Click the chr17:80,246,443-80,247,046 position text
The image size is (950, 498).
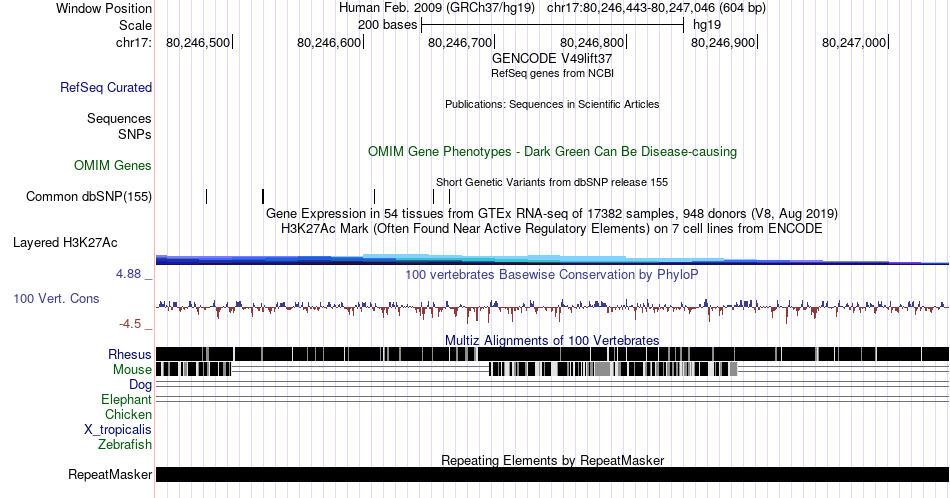click(x=656, y=8)
